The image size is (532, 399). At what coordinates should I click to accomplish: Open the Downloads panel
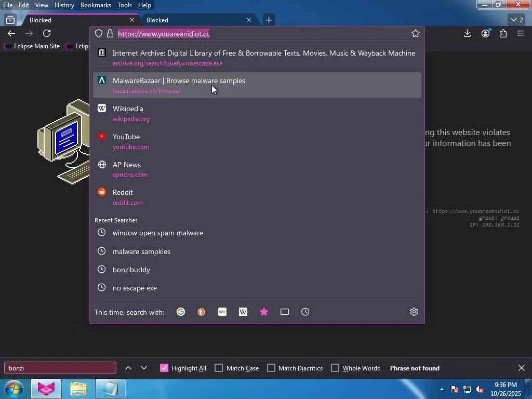click(x=467, y=33)
